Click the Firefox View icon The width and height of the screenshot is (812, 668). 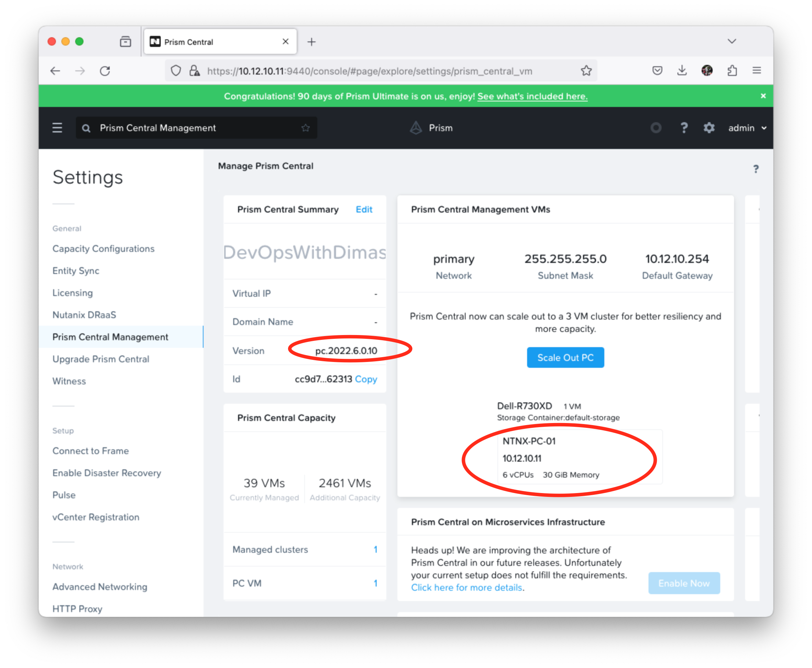point(126,41)
